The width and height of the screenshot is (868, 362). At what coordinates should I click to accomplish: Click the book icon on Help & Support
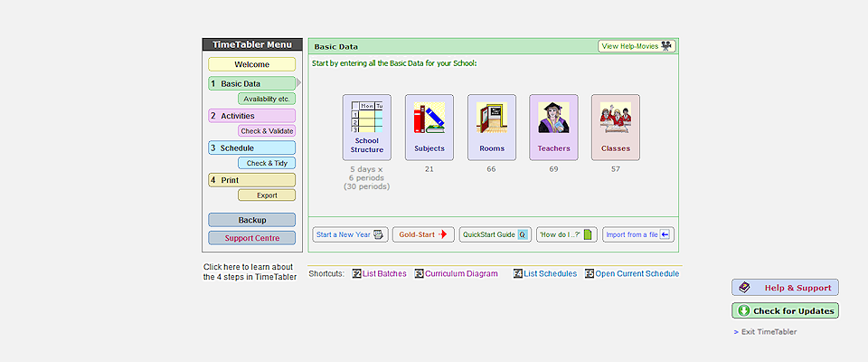(744, 288)
